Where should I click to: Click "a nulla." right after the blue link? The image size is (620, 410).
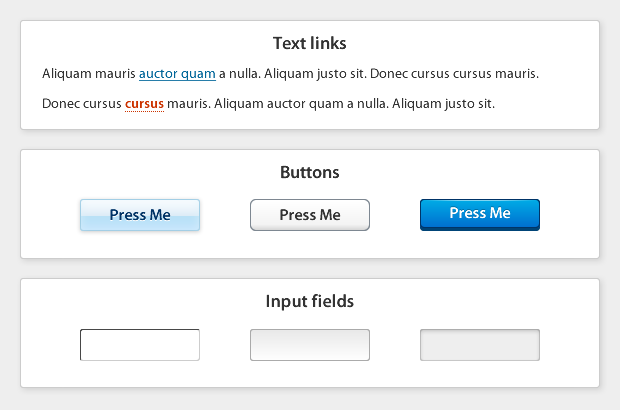pyautogui.click(x=241, y=74)
